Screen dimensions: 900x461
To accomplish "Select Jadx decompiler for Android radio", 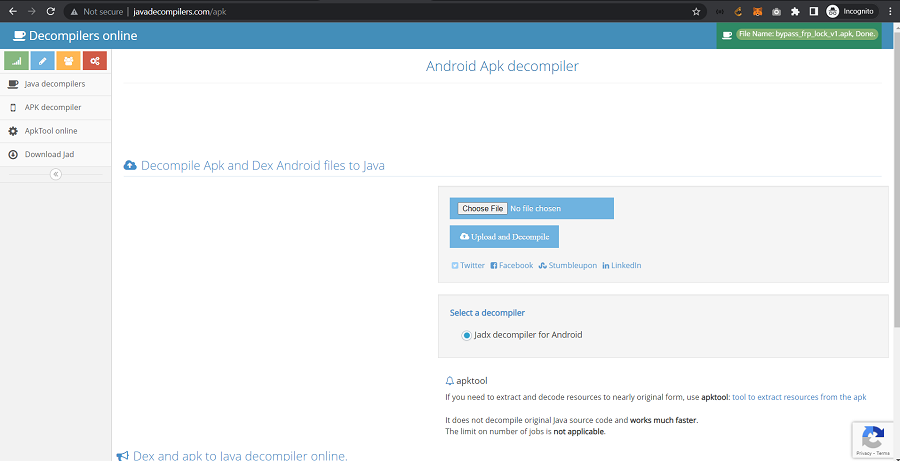I will (x=467, y=335).
